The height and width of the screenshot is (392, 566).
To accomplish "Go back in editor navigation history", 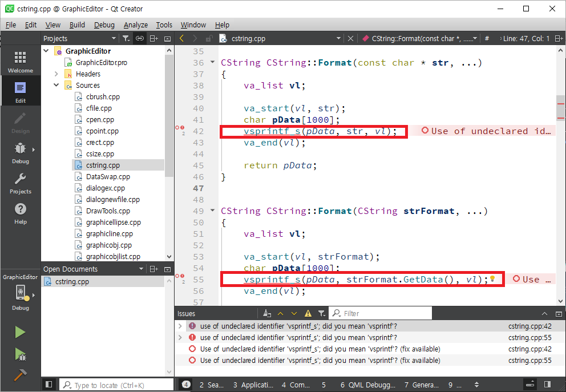I will coord(181,38).
